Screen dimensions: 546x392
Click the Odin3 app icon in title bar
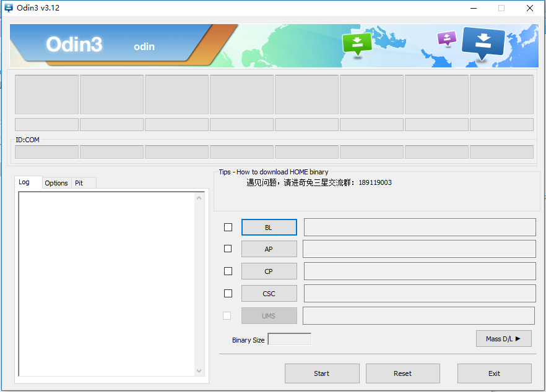coord(9,8)
